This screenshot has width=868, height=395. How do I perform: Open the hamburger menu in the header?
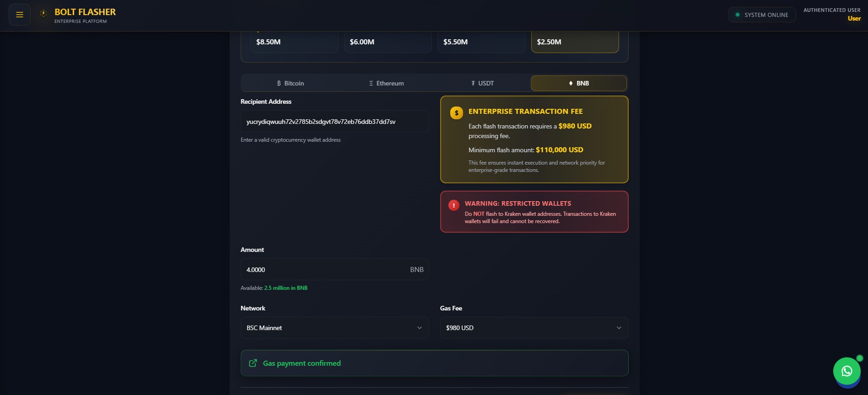pyautogui.click(x=20, y=15)
